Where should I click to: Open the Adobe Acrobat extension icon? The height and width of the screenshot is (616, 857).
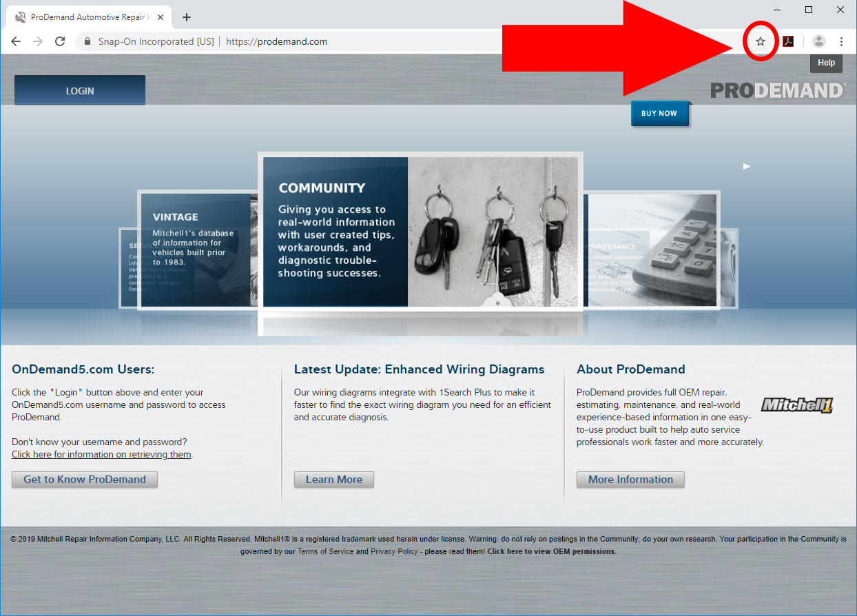click(x=788, y=41)
